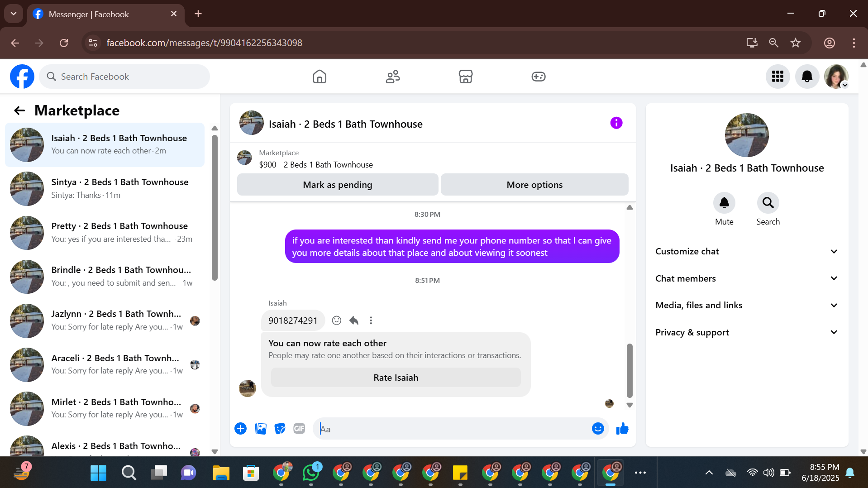This screenshot has width=868, height=488.
Task: Open Araceli conversation in list
Action: [105, 364]
